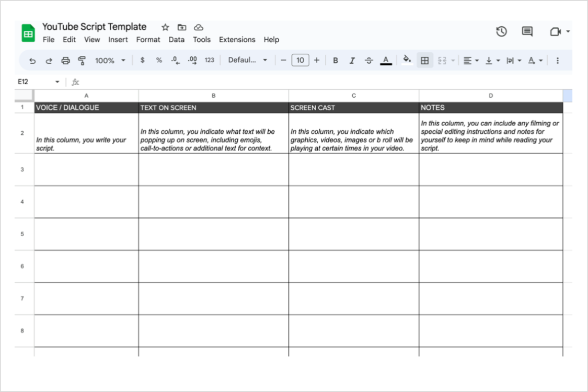588x392 pixels.
Task: Click the move to folder icon
Action: pyautogui.click(x=182, y=27)
